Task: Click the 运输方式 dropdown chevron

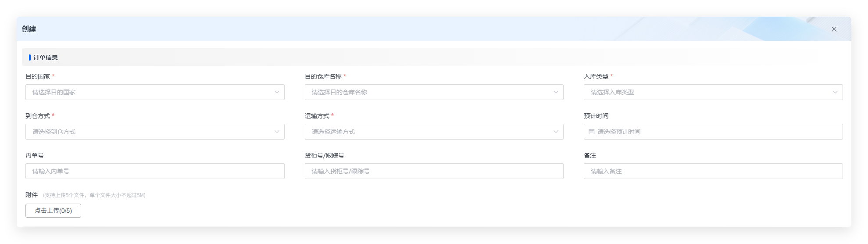Action: (556, 132)
